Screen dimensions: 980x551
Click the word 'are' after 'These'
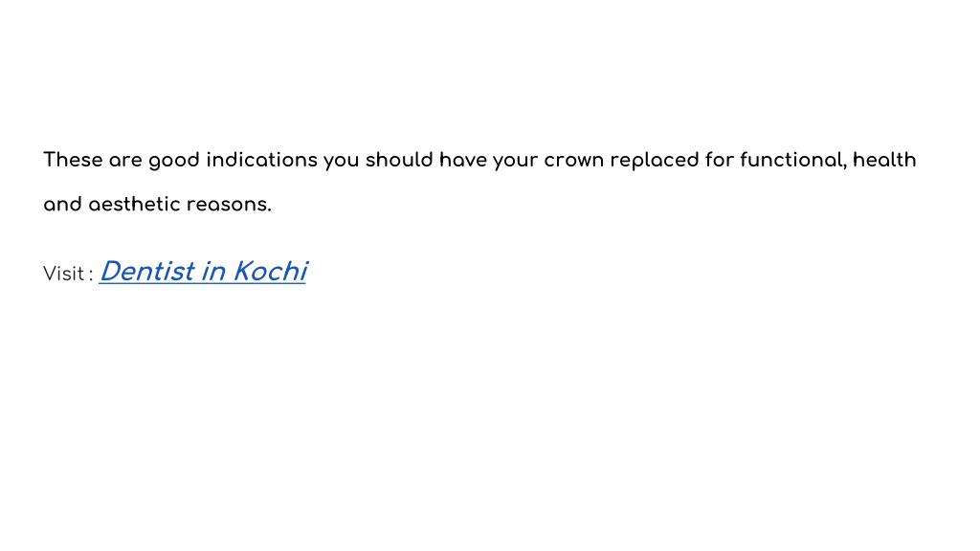click(x=125, y=161)
